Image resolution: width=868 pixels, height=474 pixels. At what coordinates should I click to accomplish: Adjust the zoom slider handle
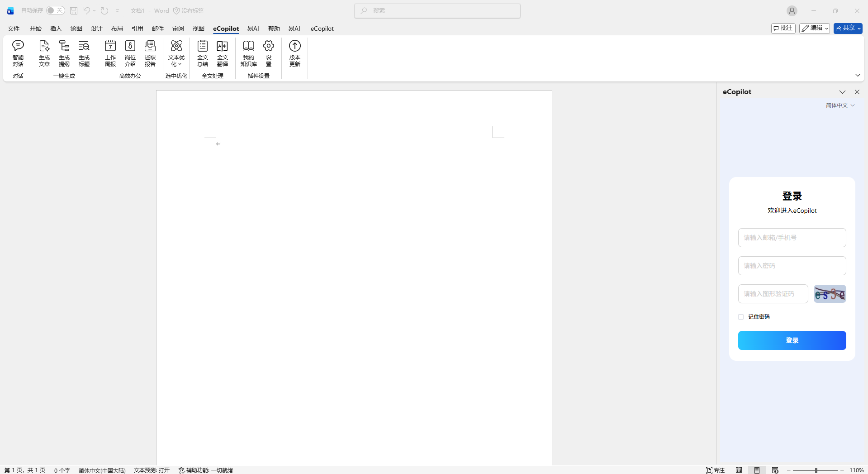pos(816,470)
